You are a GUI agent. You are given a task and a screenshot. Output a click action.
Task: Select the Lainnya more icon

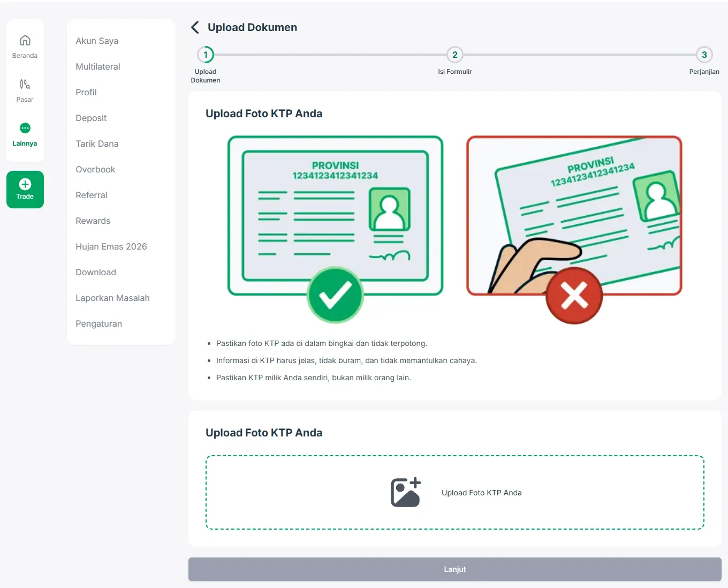(x=25, y=128)
